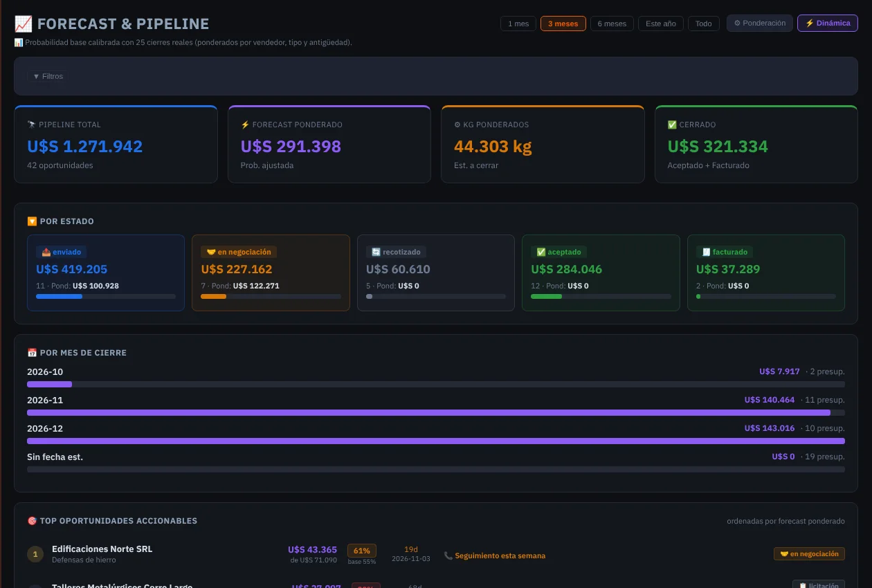Click the purple bar for month 2026-11
872x588 pixels.
[x=428, y=413]
